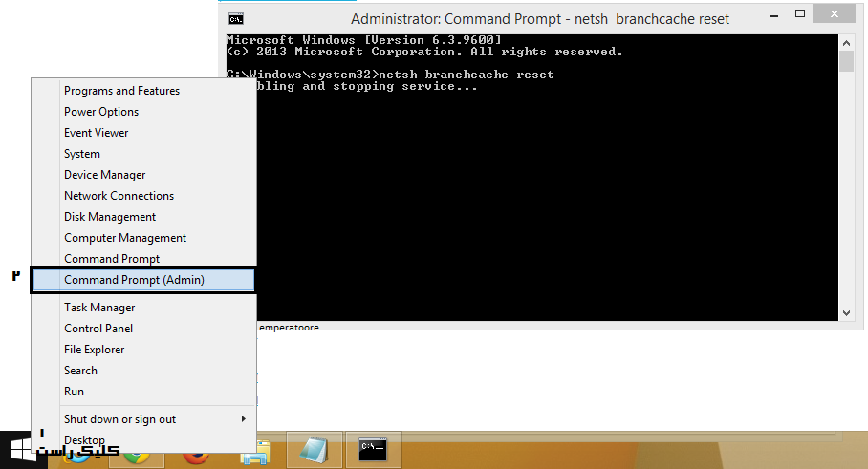
Task: Open the Notepad taskbar icon
Action: click(x=314, y=450)
